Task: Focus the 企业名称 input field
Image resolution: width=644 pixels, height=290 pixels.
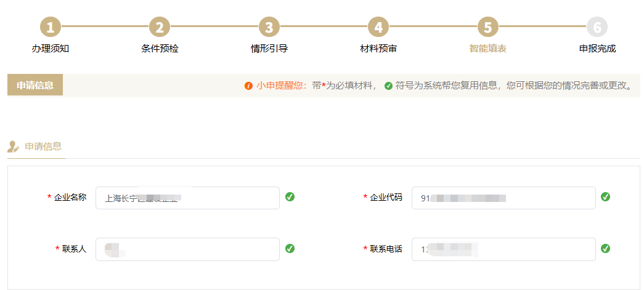Action: (x=187, y=198)
